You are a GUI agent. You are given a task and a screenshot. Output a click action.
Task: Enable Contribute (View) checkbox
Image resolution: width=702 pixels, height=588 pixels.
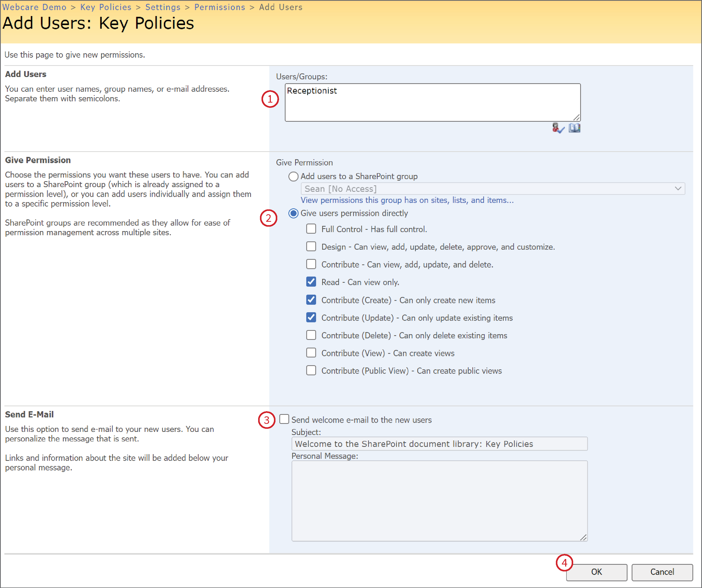311,353
